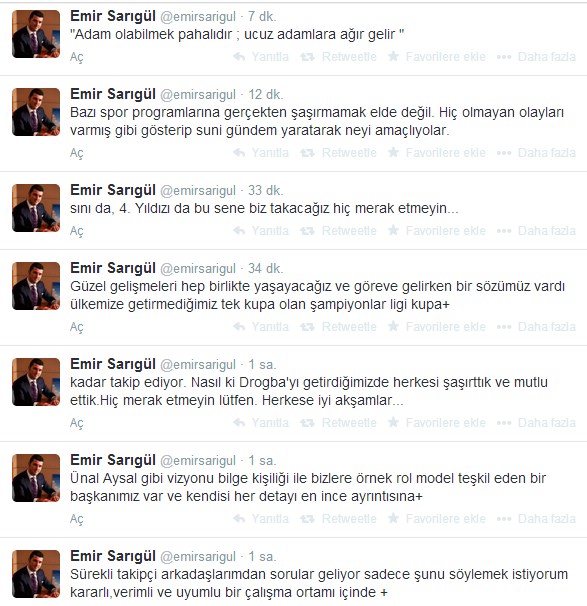The height and width of the screenshot is (606, 587).
Task: Expand the Drogba tweet with Aç
Action: (x=77, y=423)
